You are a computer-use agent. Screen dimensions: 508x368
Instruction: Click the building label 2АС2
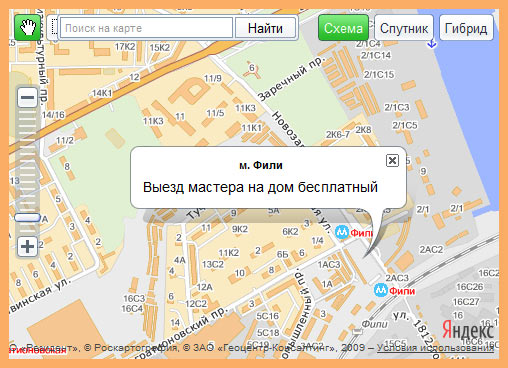[431, 249]
